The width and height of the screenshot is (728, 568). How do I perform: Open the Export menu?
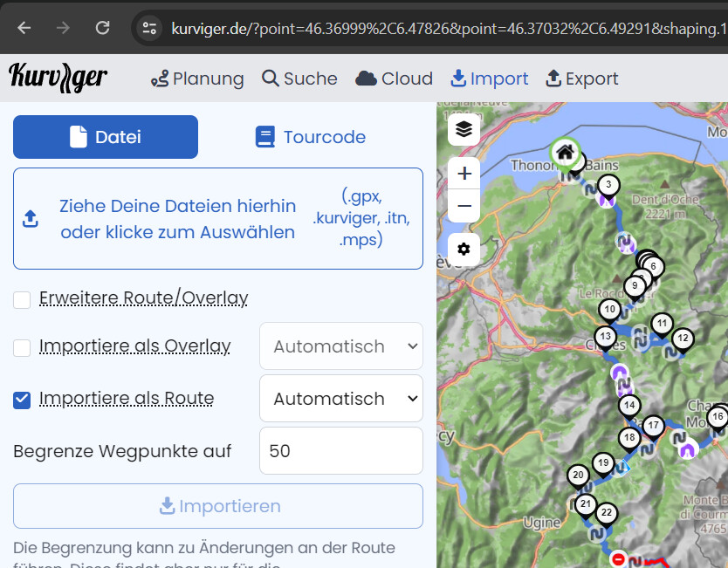tap(581, 79)
